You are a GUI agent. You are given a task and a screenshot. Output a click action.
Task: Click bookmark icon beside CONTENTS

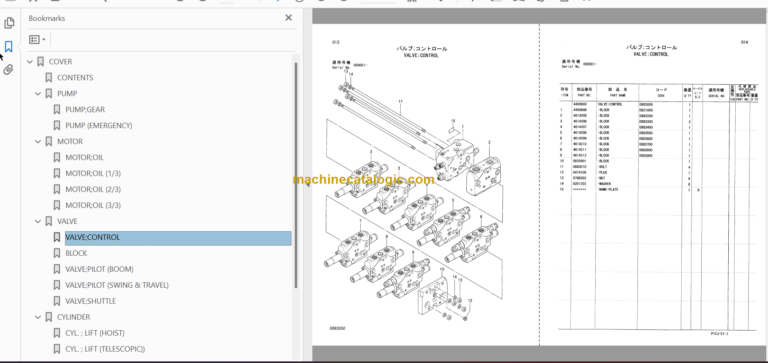click(x=48, y=77)
